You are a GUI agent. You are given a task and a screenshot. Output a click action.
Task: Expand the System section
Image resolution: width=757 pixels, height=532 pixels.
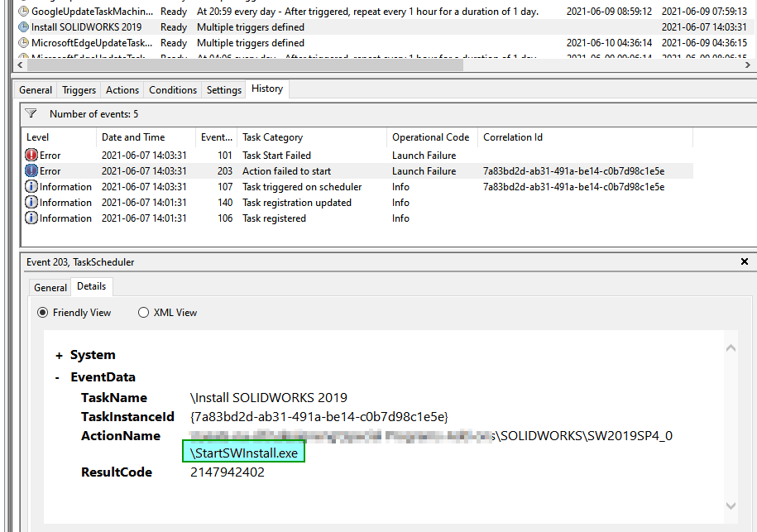59,355
